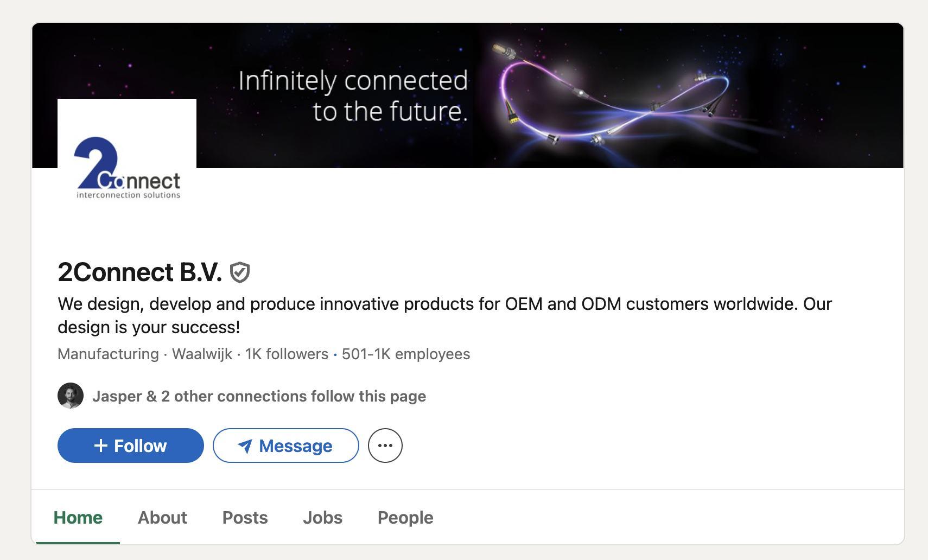Select the People tab
The width and height of the screenshot is (928, 560).
[405, 518]
